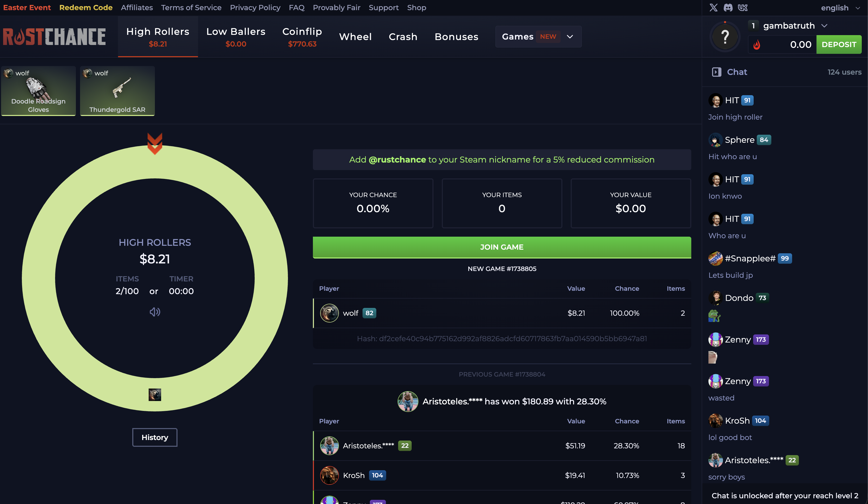This screenshot has width=868, height=504.
Task: Click the question mark profile avatar
Action: [x=725, y=37]
